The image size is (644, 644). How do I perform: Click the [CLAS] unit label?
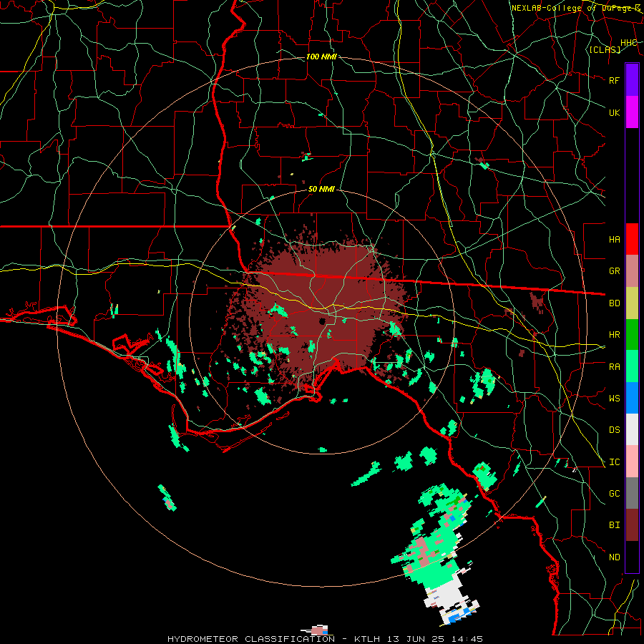click(605, 50)
